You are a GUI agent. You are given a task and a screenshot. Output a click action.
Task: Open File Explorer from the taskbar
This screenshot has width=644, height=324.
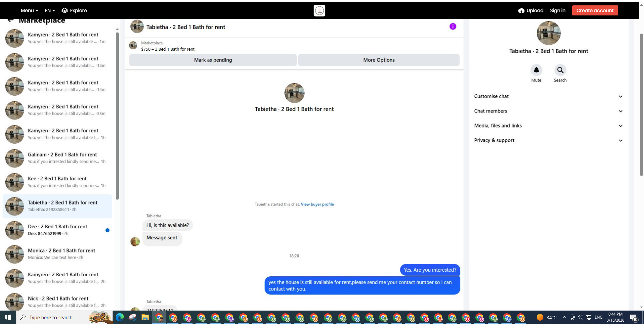point(145,317)
